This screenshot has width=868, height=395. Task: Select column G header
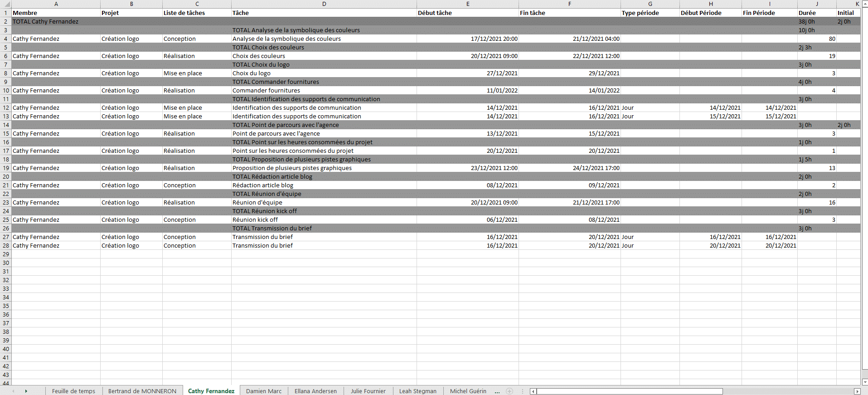click(x=650, y=4)
